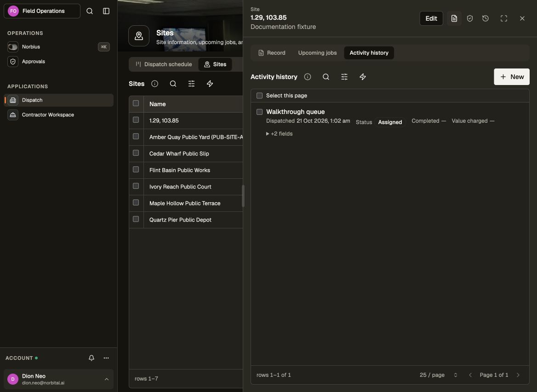Switch to Dispatch schedule tab
Viewport: 537px width, 392px height.
pyautogui.click(x=164, y=64)
